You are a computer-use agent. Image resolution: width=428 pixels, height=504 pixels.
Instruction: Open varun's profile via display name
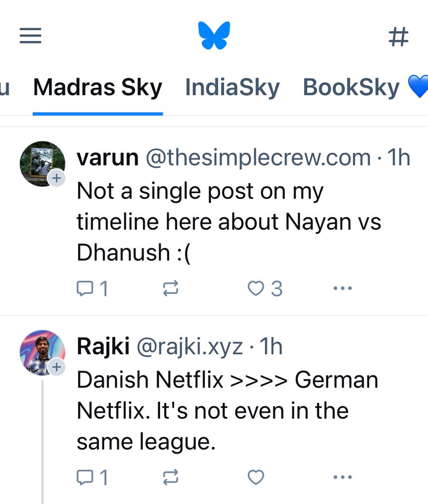pyautogui.click(x=107, y=158)
